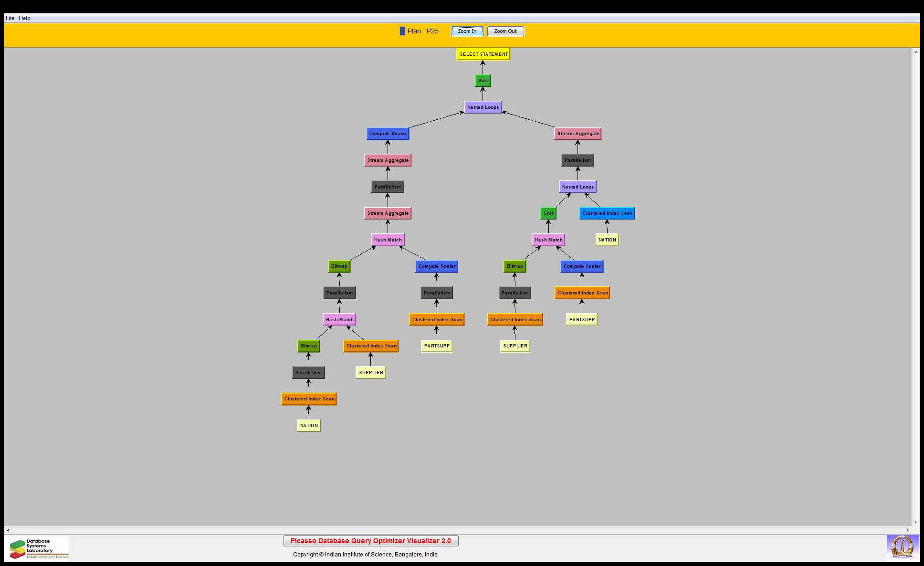
Task: Open the File menu
Action: click(10, 18)
